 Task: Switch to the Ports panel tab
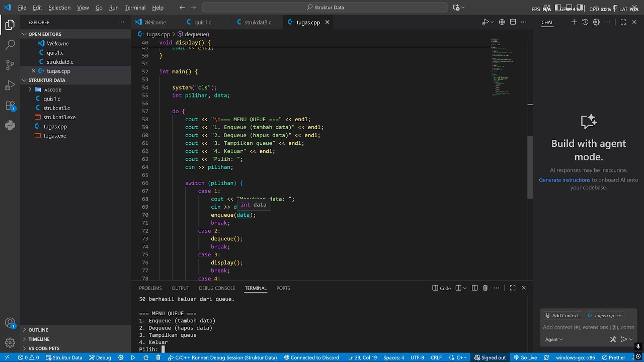click(x=283, y=288)
